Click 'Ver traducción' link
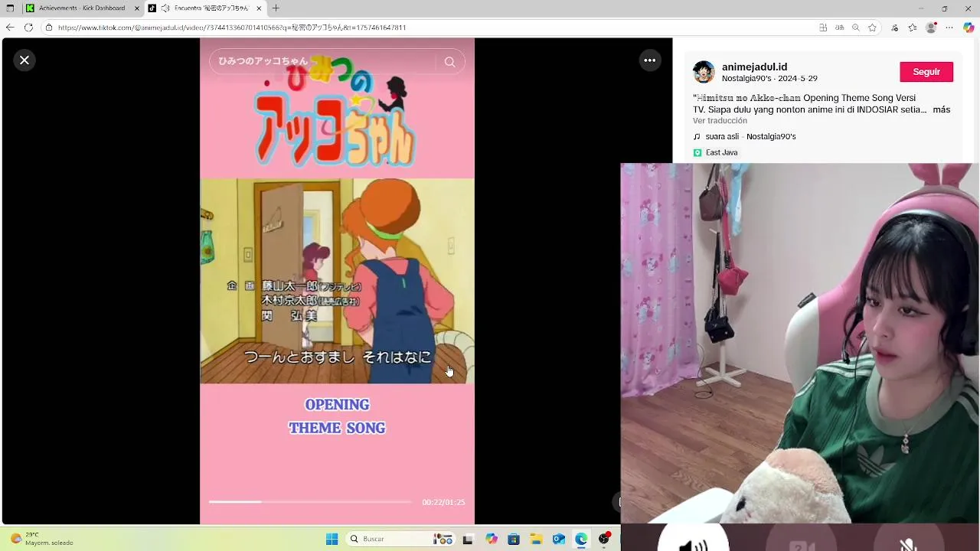 [x=720, y=121]
